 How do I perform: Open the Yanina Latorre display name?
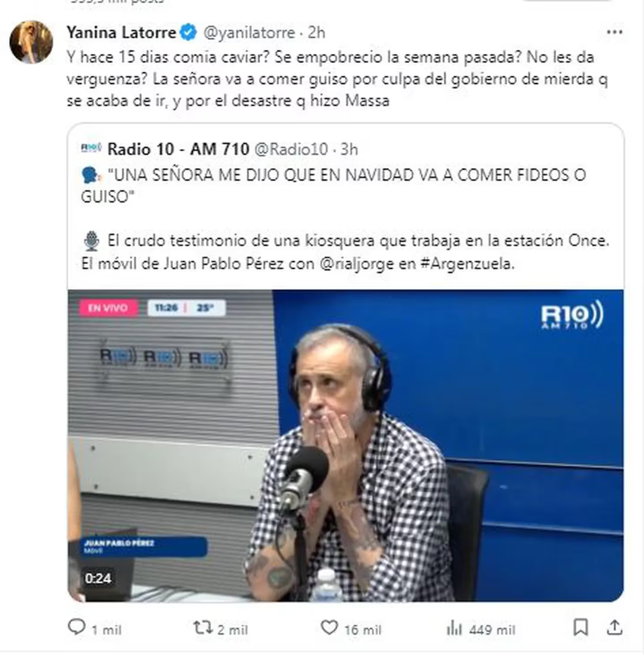[x=121, y=32]
